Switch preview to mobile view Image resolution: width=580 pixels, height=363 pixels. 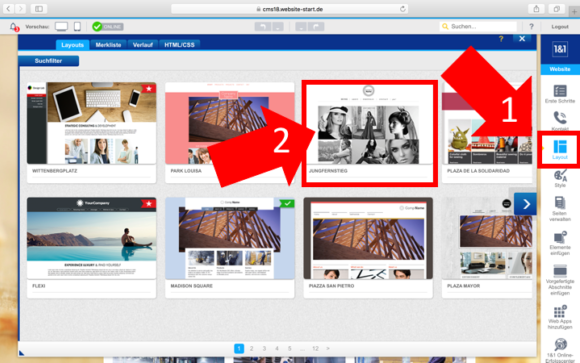(77, 27)
